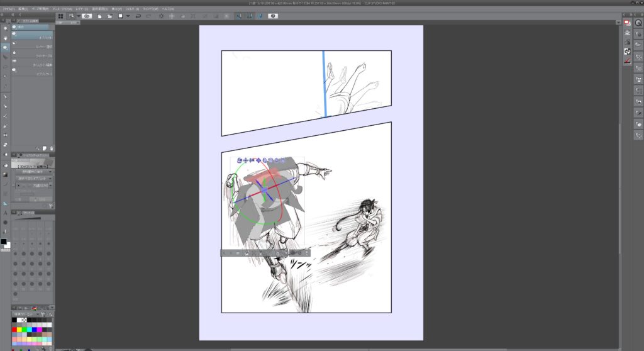Click the Save icon in command bar
The width and height of the screenshot is (644, 351).
pyautogui.click(x=120, y=16)
